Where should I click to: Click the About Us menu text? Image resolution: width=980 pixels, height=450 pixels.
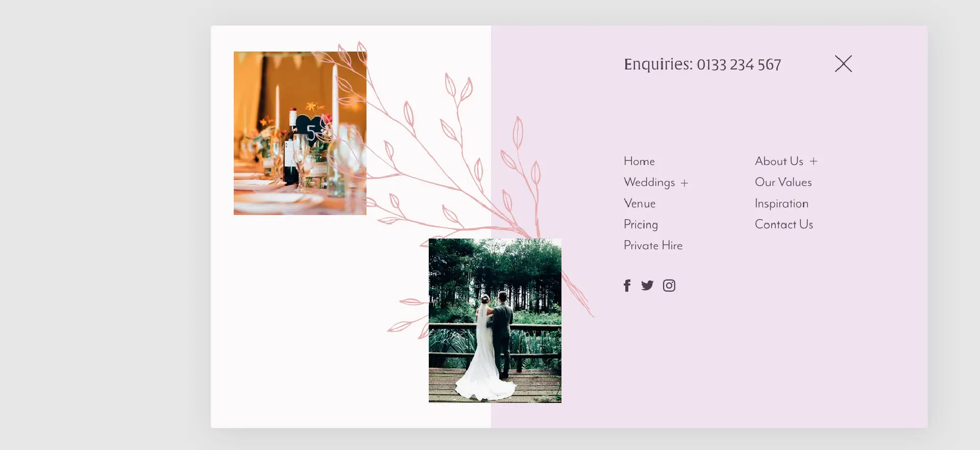(x=779, y=161)
